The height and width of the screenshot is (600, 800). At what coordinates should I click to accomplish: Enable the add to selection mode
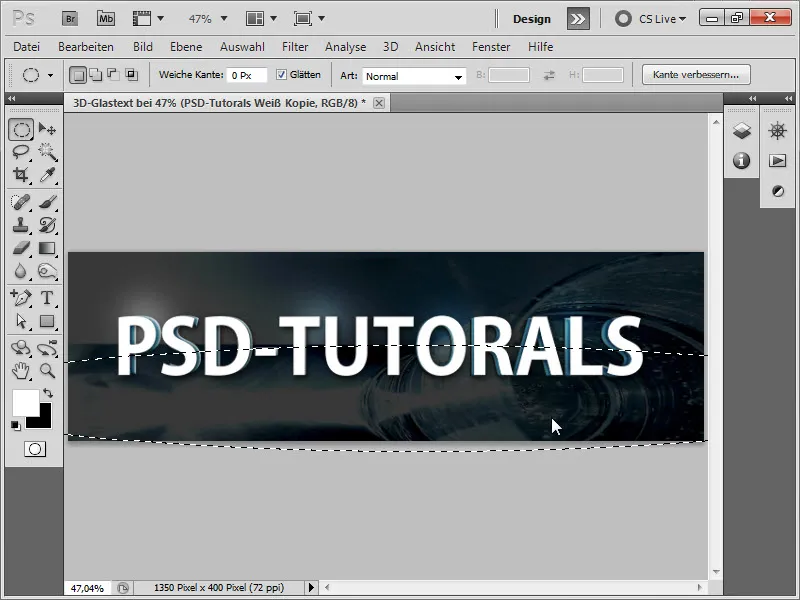pyautogui.click(x=94, y=75)
